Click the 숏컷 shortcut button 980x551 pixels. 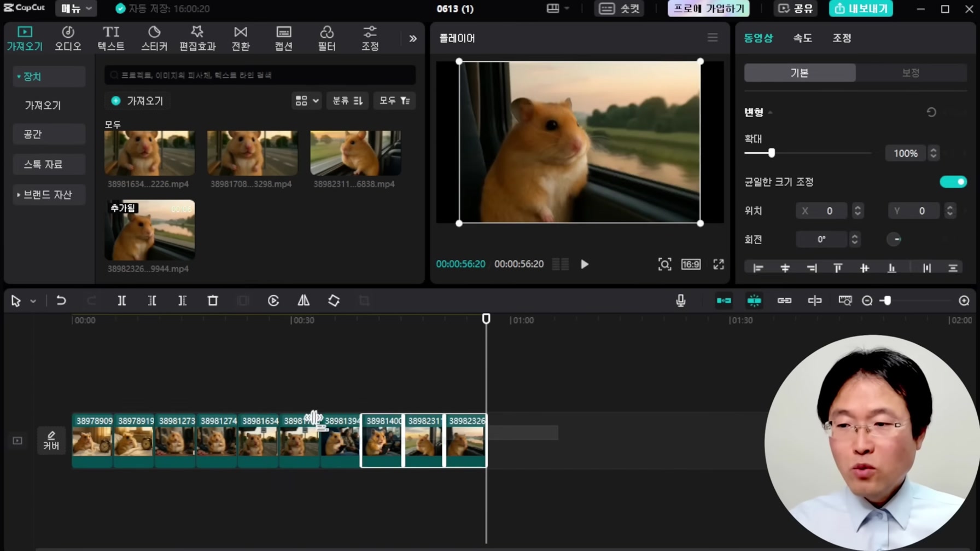tap(619, 9)
